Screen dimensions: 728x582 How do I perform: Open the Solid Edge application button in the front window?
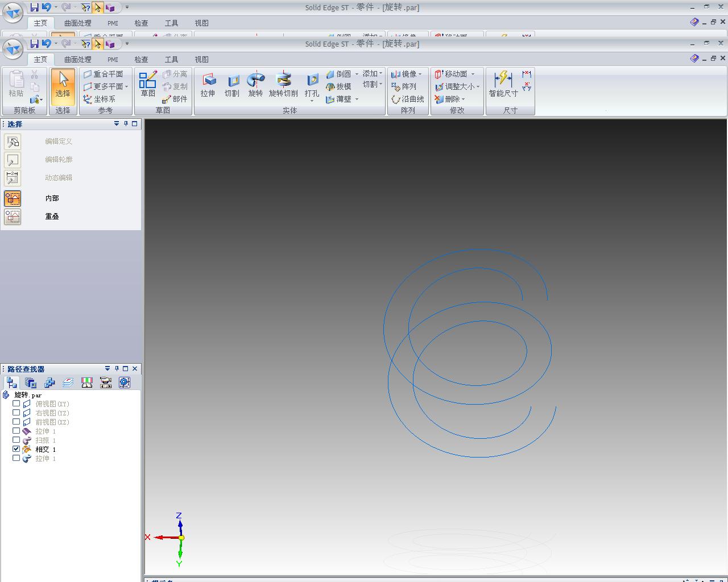[13, 49]
